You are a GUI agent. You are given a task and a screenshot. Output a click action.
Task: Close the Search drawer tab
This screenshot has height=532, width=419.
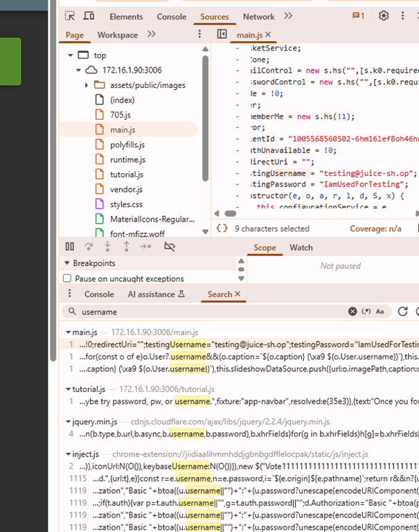pyautogui.click(x=238, y=294)
